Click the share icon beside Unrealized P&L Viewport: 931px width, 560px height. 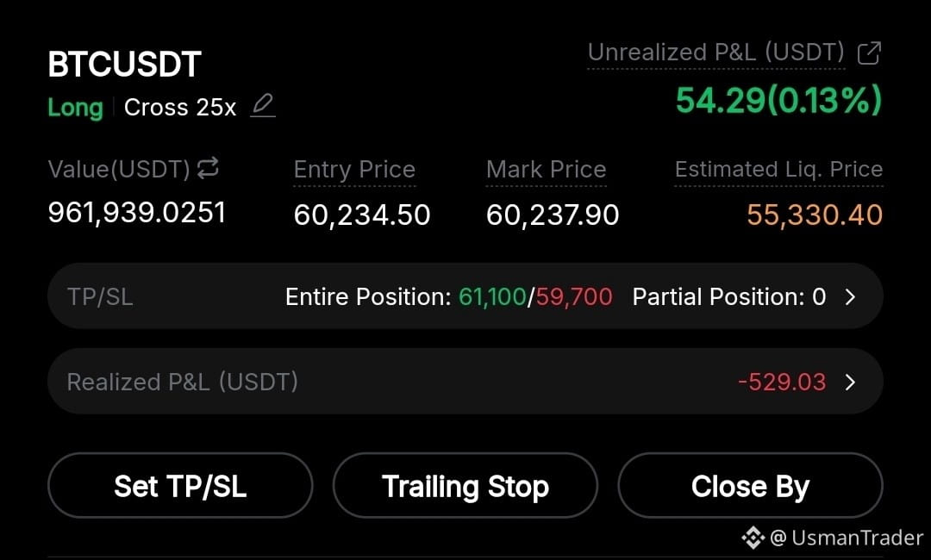(869, 53)
